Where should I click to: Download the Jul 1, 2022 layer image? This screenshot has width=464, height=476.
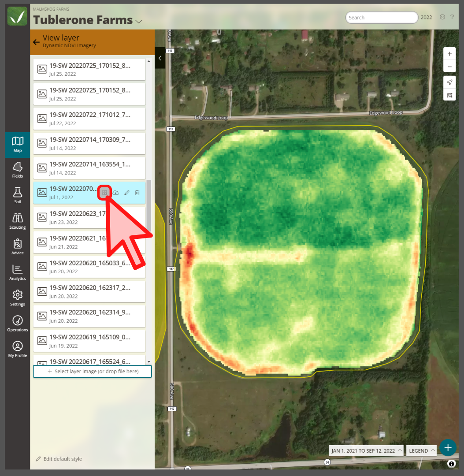tap(115, 193)
